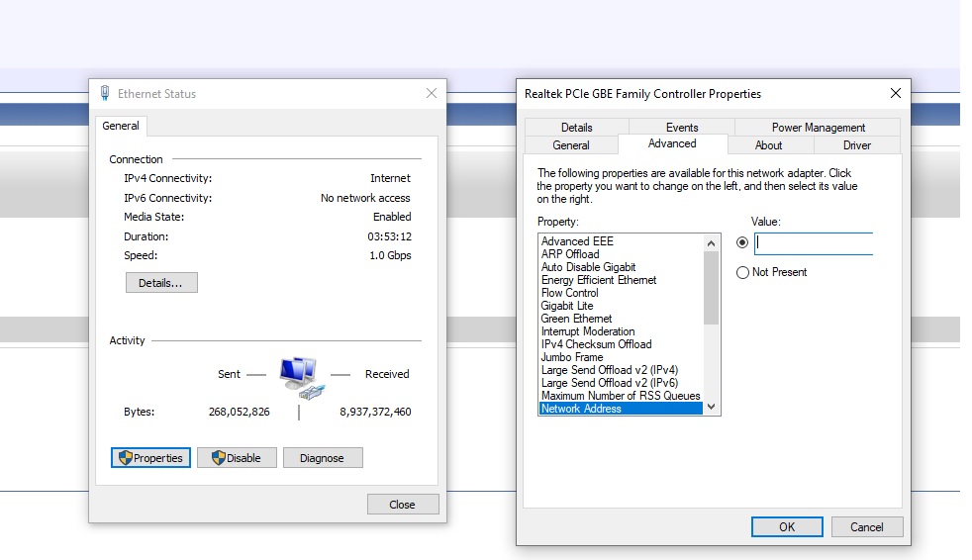Close the Ethernet Status window
The image size is (972, 560).
click(x=432, y=93)
